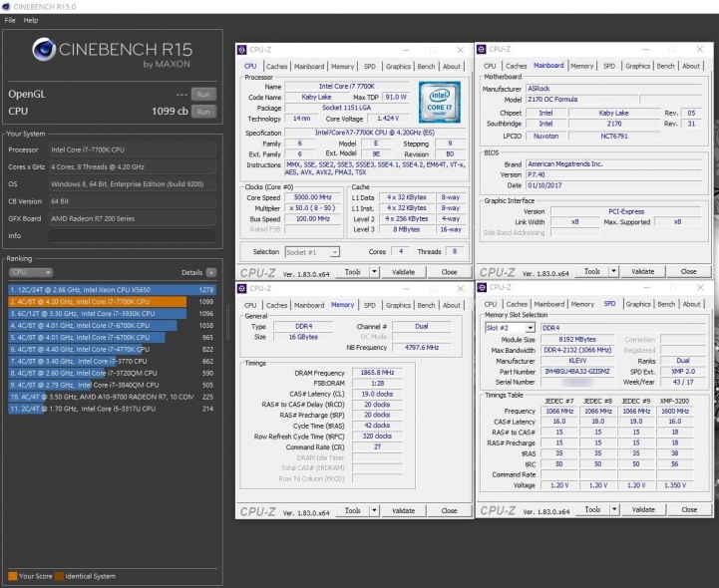719x588 pixels.
Task: Click Validate in Mainboard window
Action: tap(643, 271)
